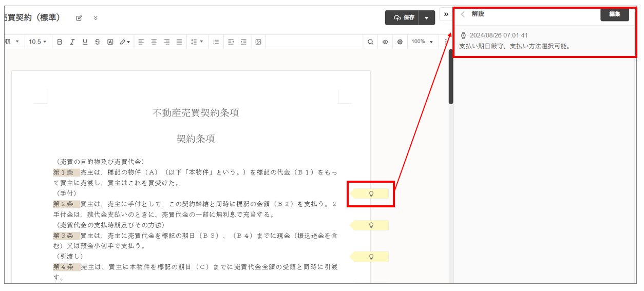Viewport: 644px width, 291px height.
Task: Center align the text
Action: (154, 42)
